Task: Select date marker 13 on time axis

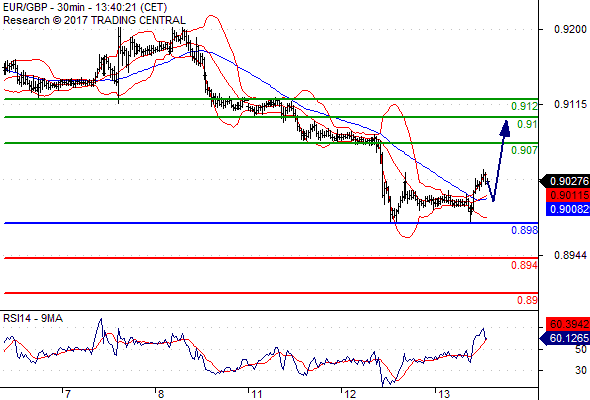Action: click(x=444, y=394)
